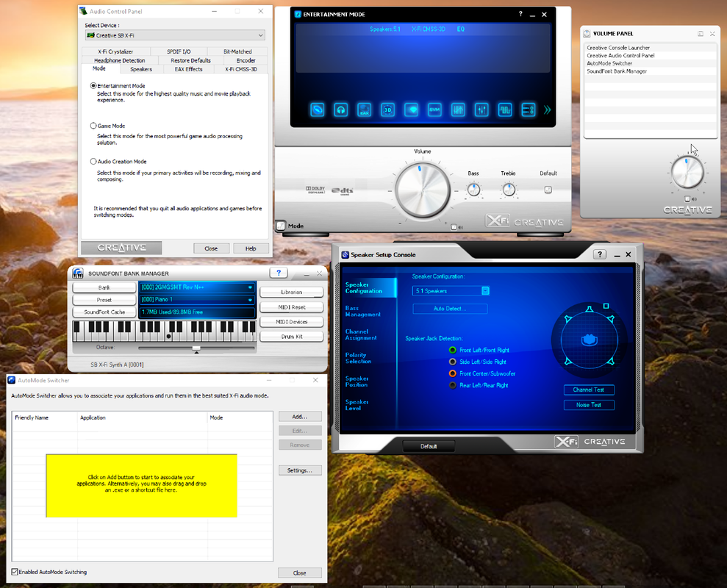Select the rear left speaker in diagram
This screenshot has width=727, height=588.
(568, 361)
